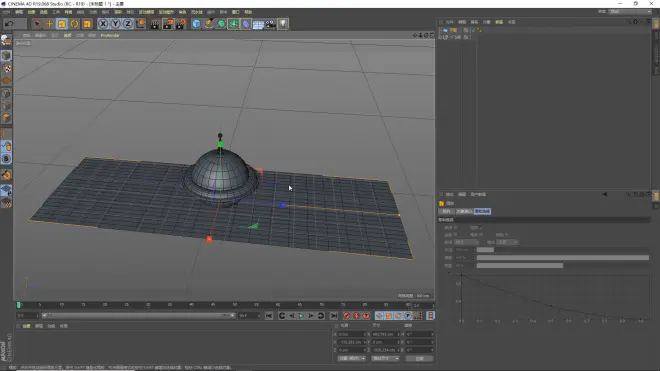Play the animation forward
The image size is (660, 371).
point(301,316)
